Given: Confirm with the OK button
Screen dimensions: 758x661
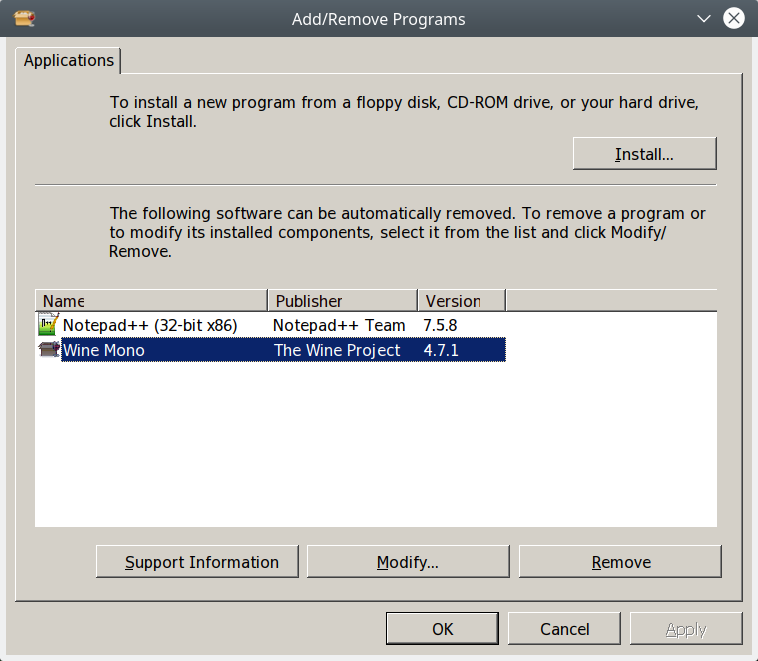Looking at the screenshot, I should pyautogui.click(x=442, y=629).
